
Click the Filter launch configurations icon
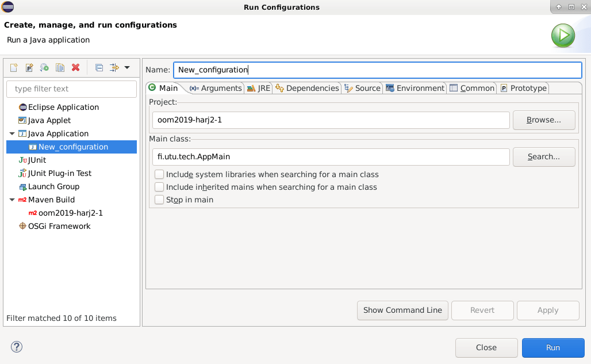pos(114,68)
